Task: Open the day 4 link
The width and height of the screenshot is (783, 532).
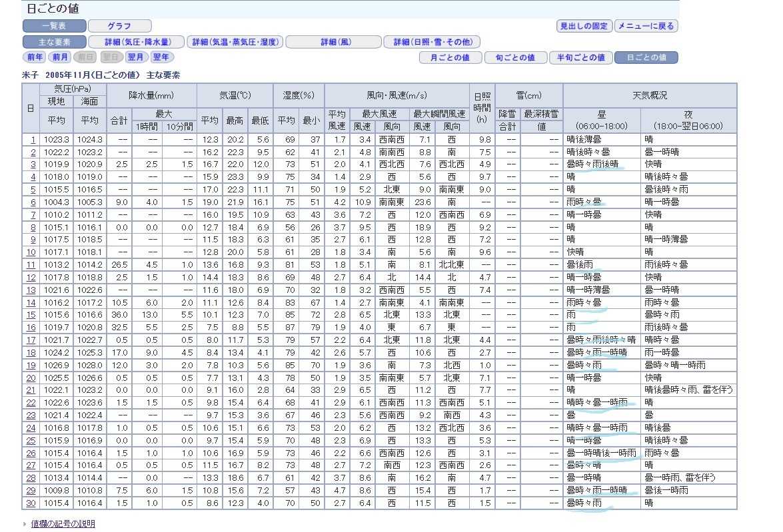Action: (33, 177)
